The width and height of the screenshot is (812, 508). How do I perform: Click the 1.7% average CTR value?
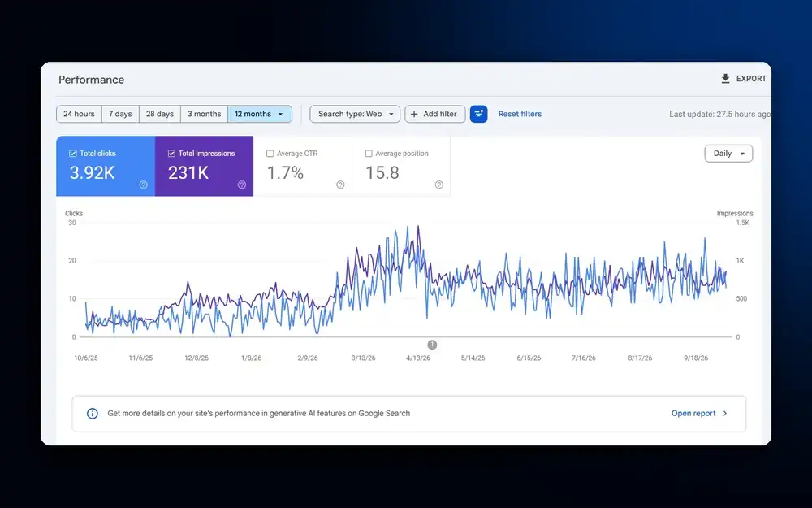285,172
